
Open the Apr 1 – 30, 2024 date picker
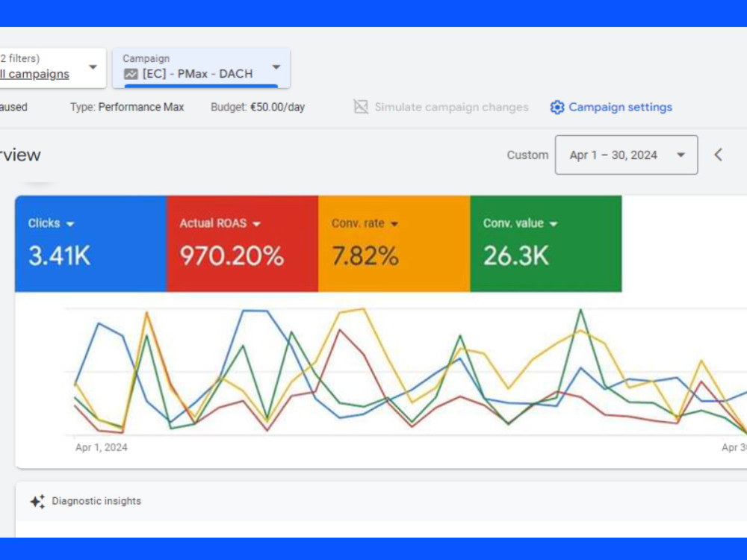(x=626, y=155)
